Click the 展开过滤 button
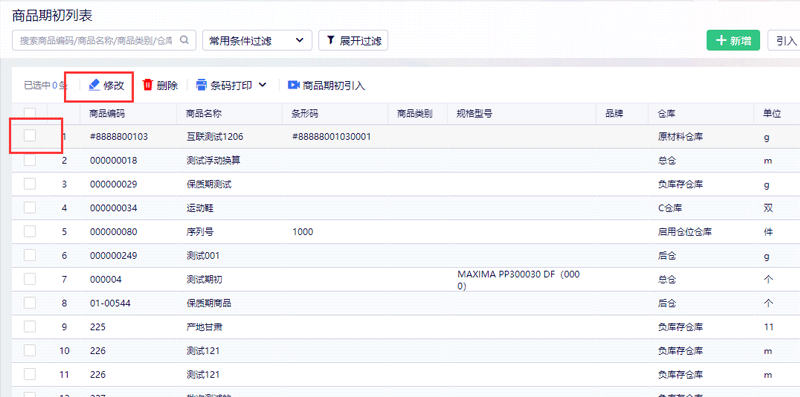Viewport: 800px width, 397px height. [353, 40]
